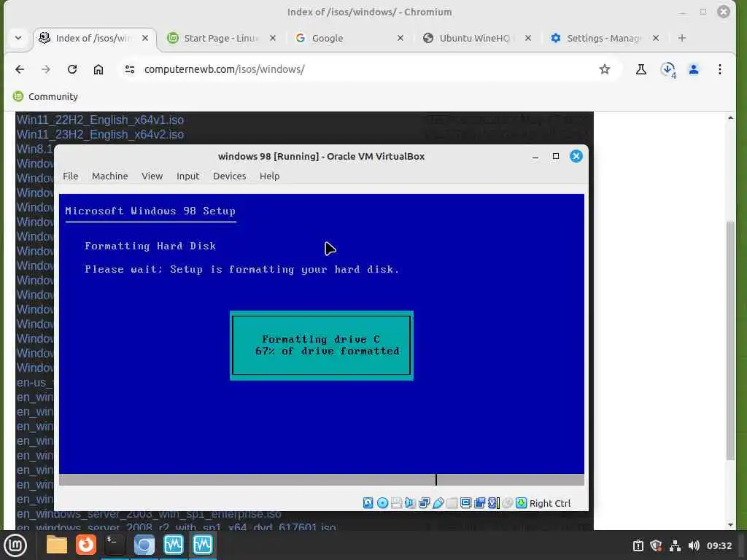Click the virtualization features indicator in VirtualBox

pyautogui.click(x=494, y=503)
